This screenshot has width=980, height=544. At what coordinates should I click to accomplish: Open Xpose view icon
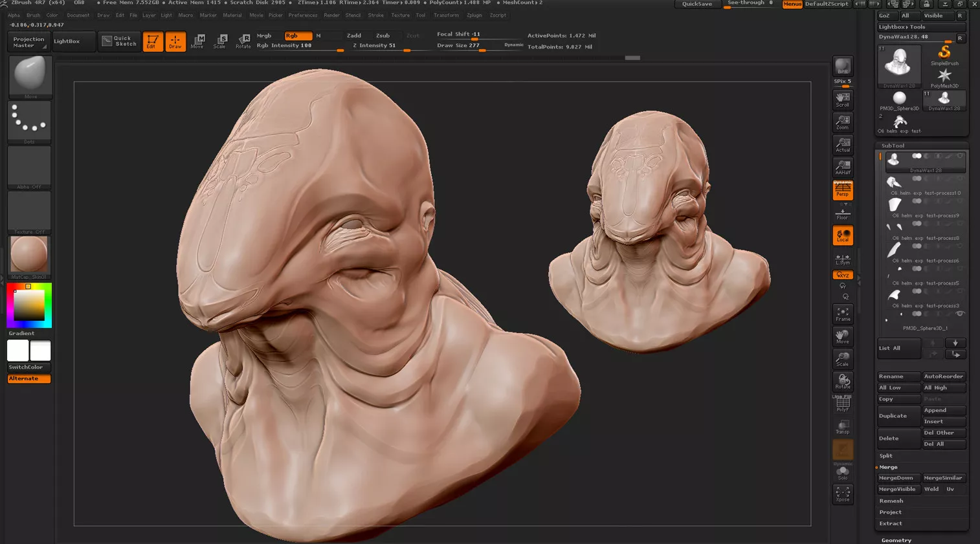tap(842, 494)
